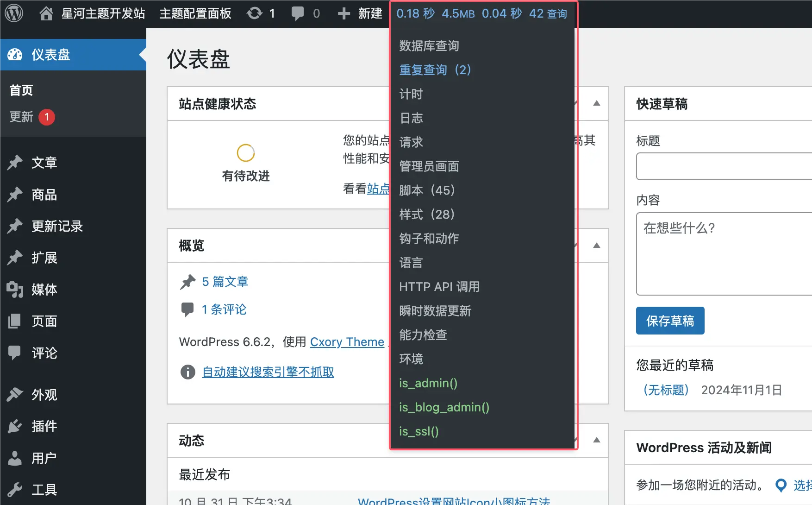Open 瞬时数据更新 menu entry
This screenshot has height=505, width=812.
[x=435, y=311]
